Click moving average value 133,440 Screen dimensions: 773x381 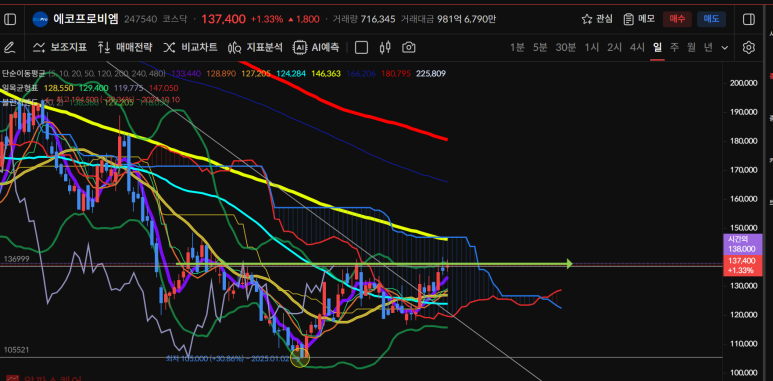tap(186, 74)
